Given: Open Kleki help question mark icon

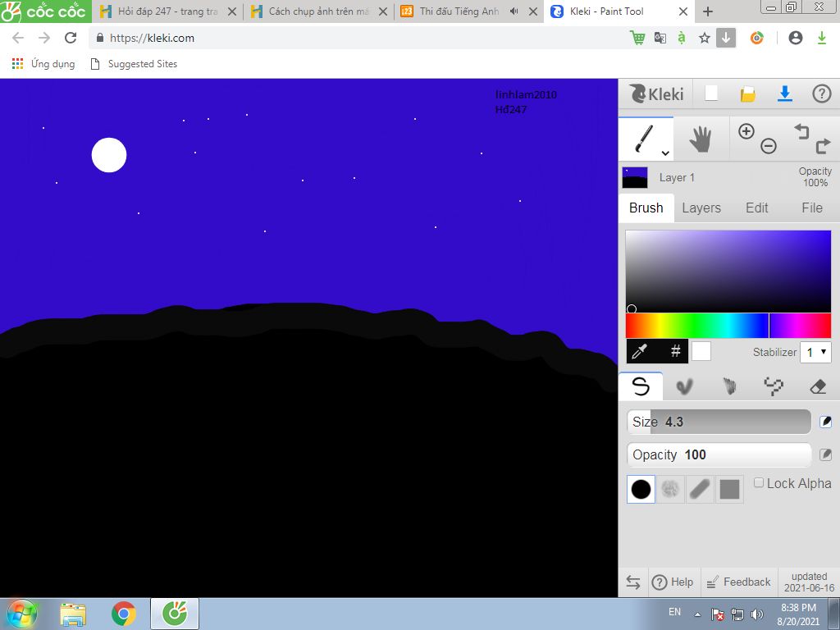Looking at the screenshot, I should pyautogui.click(x=821, y=94).
